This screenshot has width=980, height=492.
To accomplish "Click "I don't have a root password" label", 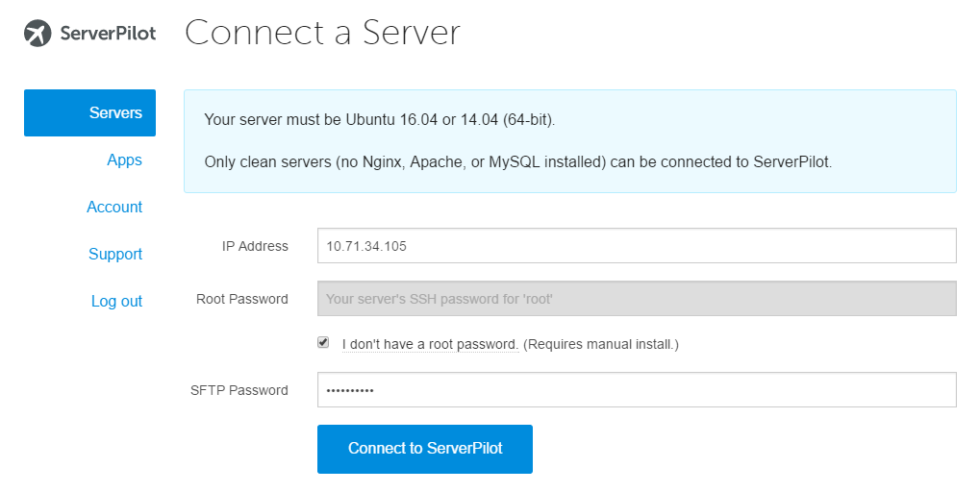I will coord(430,344).
